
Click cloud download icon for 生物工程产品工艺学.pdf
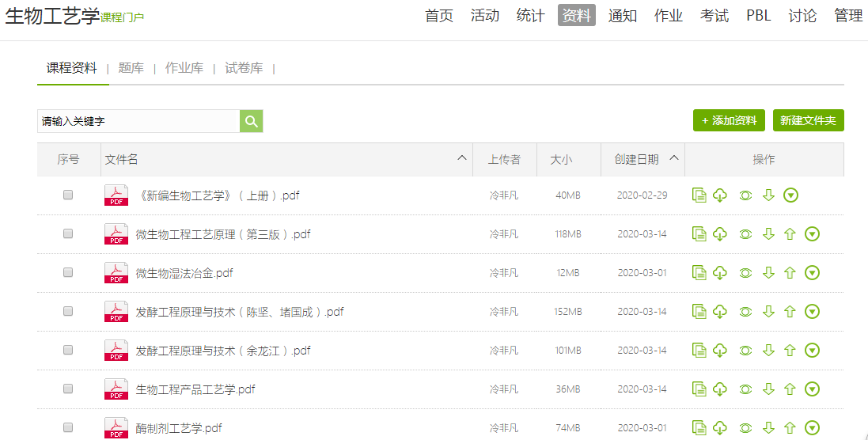[x=720, y=389]
